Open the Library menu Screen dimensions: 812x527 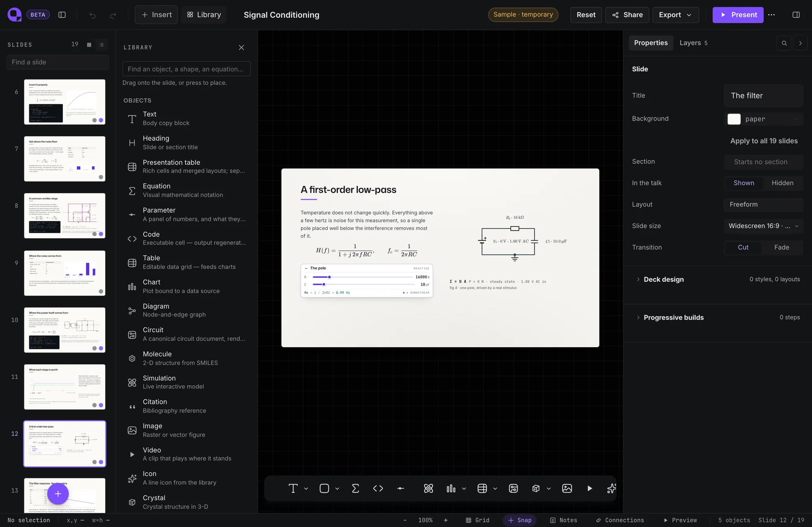(204, 15)
